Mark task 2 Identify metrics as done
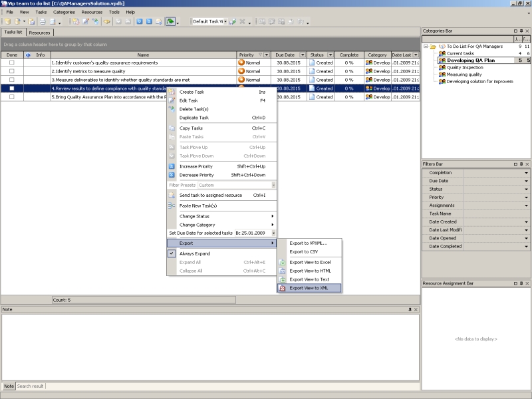The height and width of the screenshot is (399, 532). (x=11, y=71)
